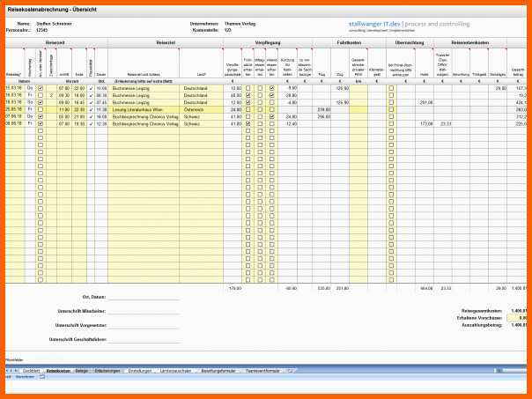Toggle Hotelübernachtung checkbox in Sa Buchmesse Leipzig row
The height and width of the screenshot is (399, 532).
(391, 102)
